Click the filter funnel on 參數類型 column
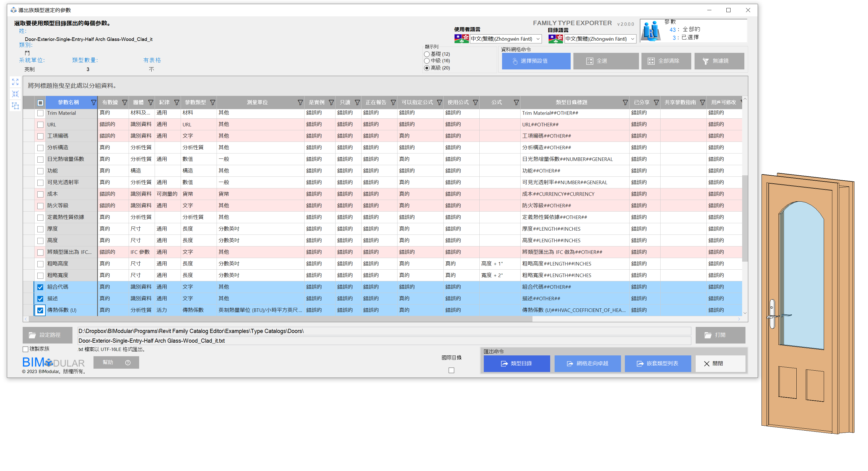 [213, 102]
